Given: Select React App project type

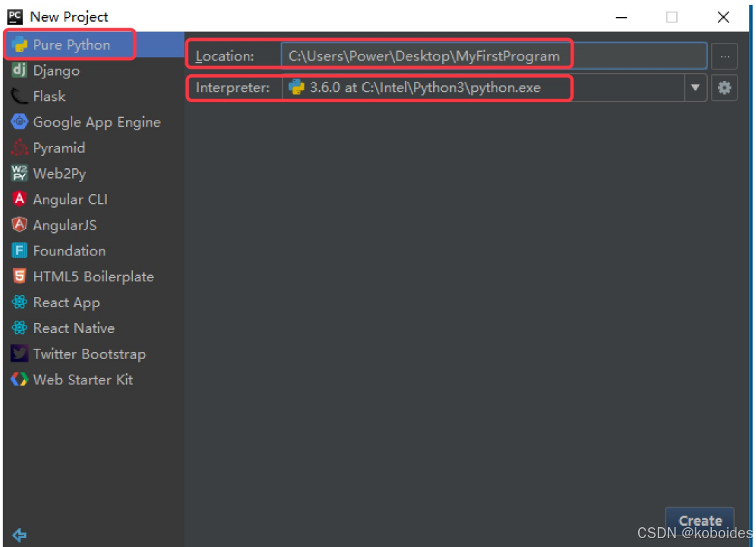Looking at the screenshot, I should tap(94, 302).
